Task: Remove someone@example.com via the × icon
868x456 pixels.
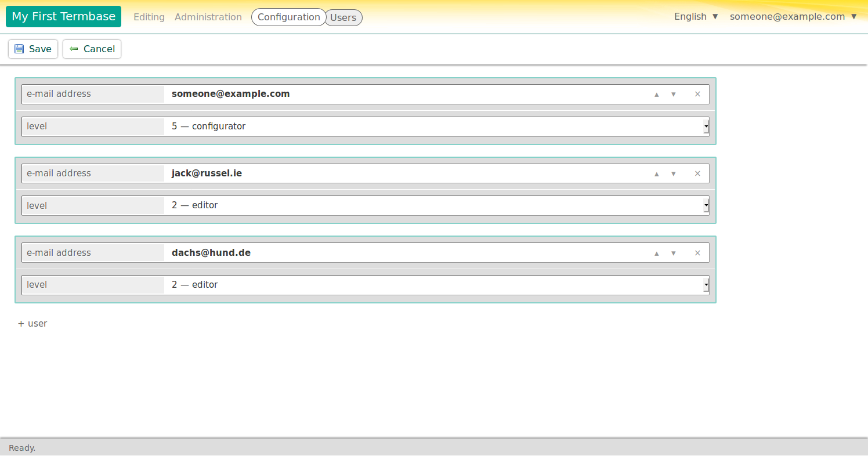Action: 697,94
